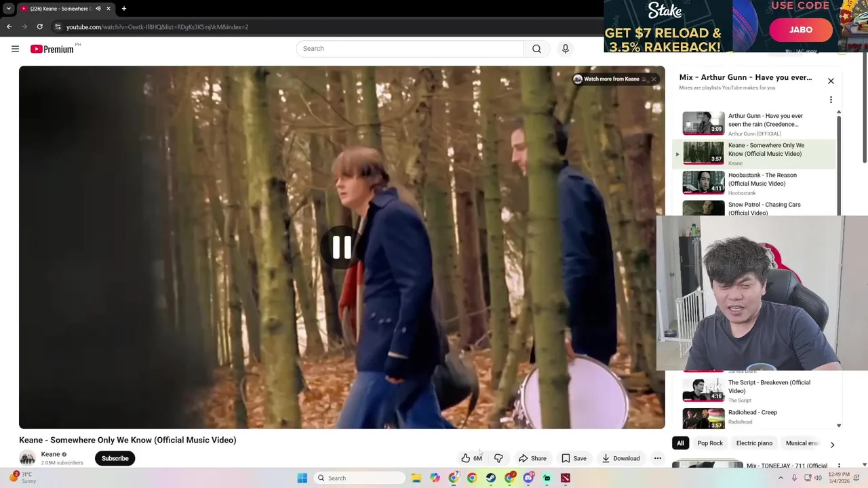Play Snow Patrol Chasing Cars from playlist
Image resolution: width=868 pixels, height=488 pixels.
point(754,208)
